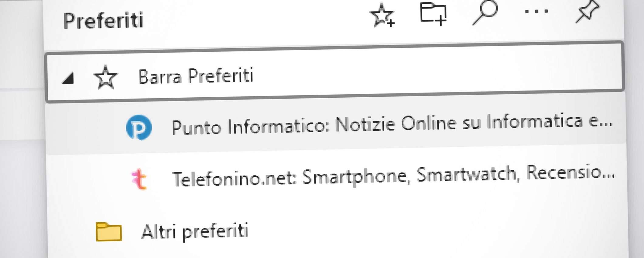This screenshot has width=644, height=258.
Task: Expand the Altri preferiti folder label
Action: click(x=195, y=231)
